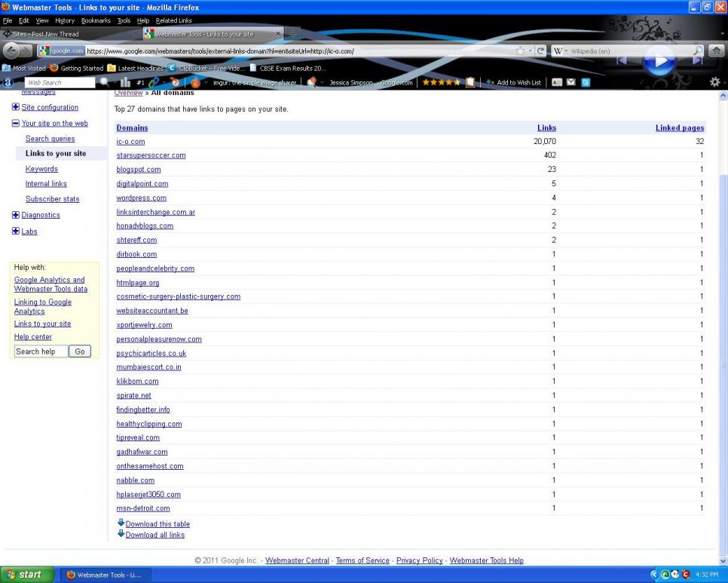Open the Bookmarks menu

click(x=96, y=20)
